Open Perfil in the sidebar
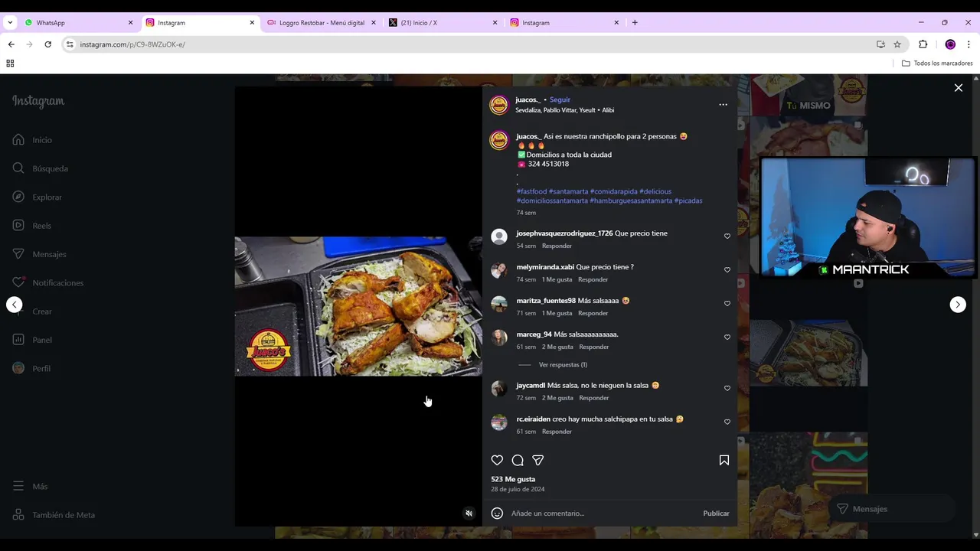This screenshot has width=980, height=551. [x=31, y=369]
